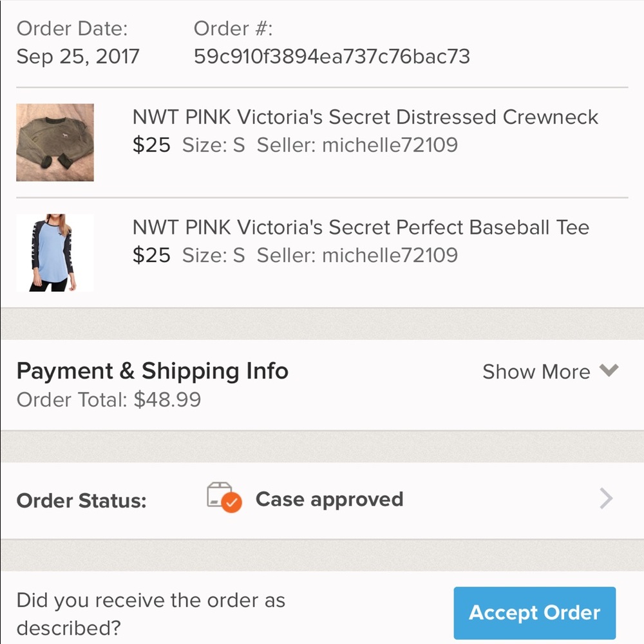644x644 pixels.
Task: Expand Payment & Shipping Info chevron
Action: 609,370
